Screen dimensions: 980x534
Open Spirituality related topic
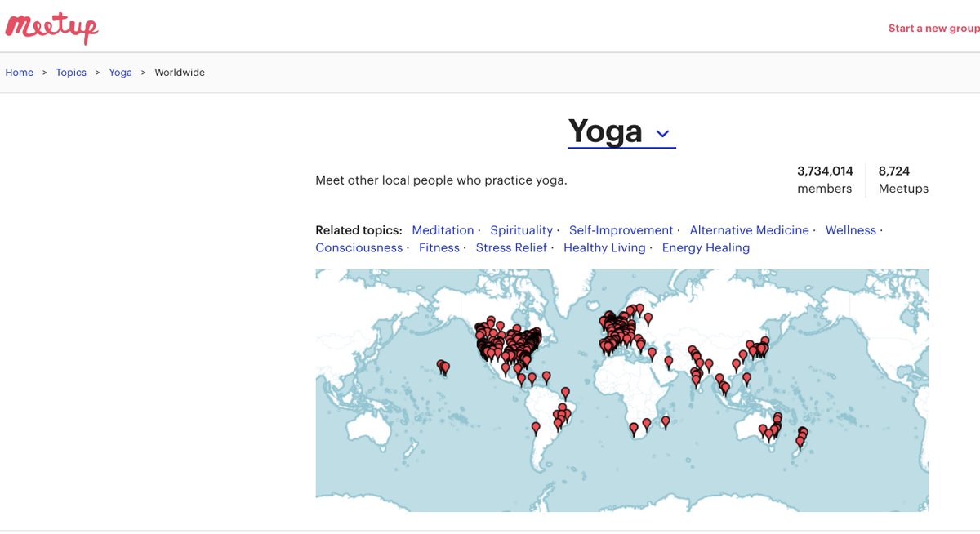(521, 230)
